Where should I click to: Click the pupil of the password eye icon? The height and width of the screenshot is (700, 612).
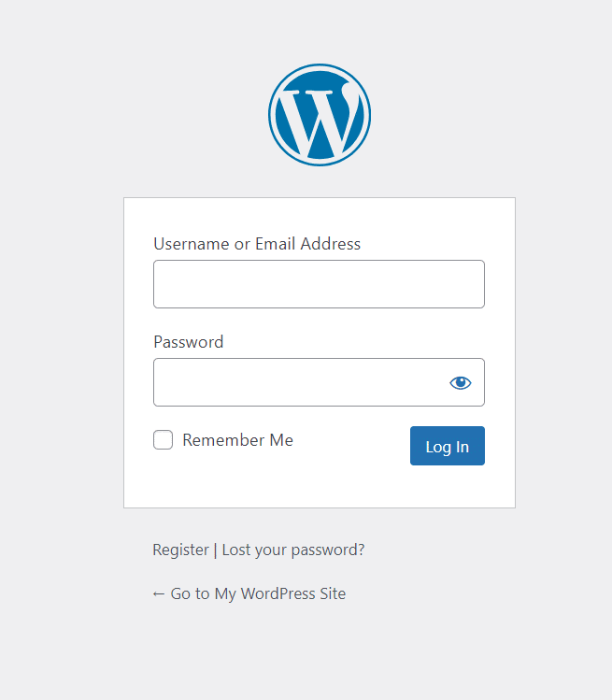pyautogui.click(x=461, y=382)
